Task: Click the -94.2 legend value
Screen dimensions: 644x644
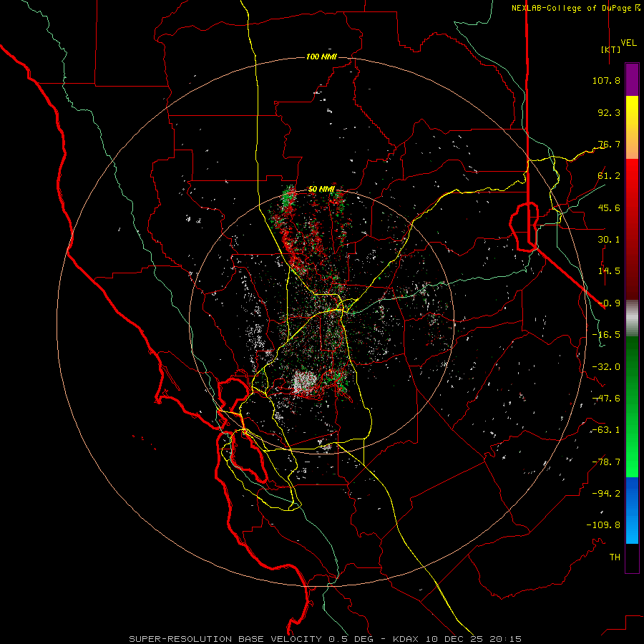Action: pos(606,494)
